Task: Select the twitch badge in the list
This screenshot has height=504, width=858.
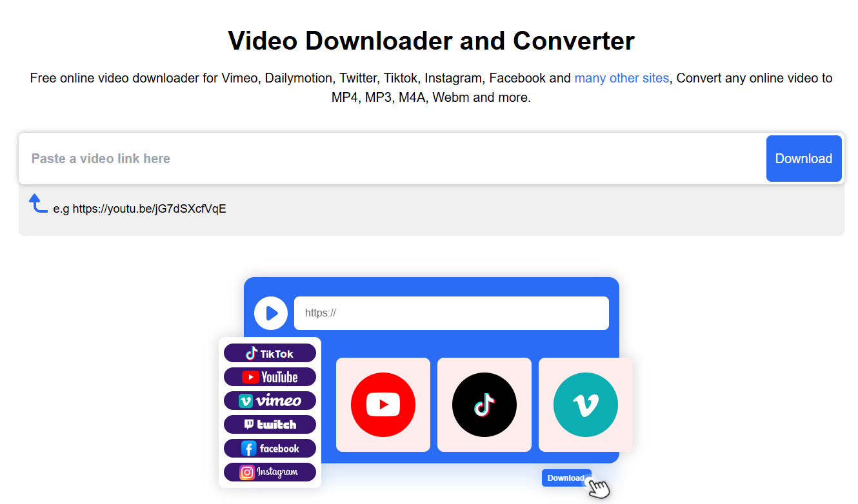Action: (270, 425)
